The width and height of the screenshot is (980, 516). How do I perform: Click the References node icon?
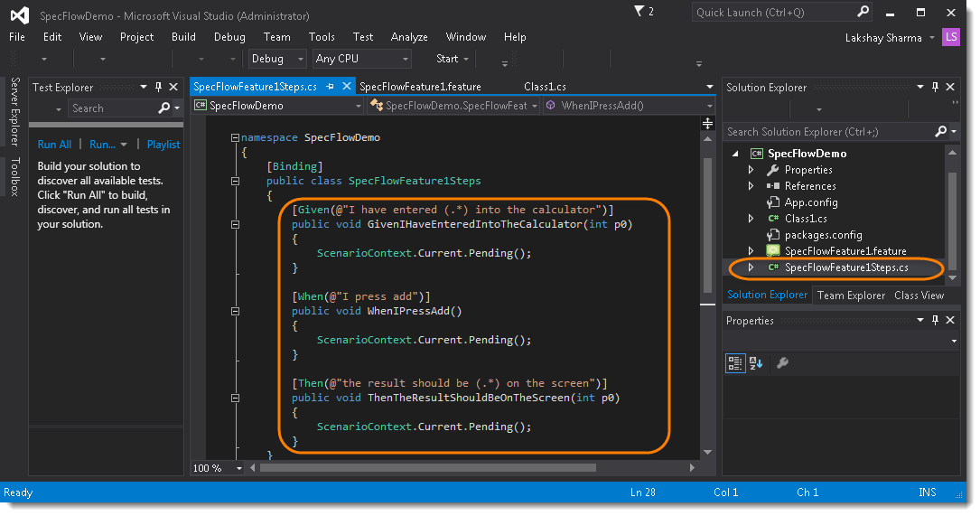click(x=773, y=186)
